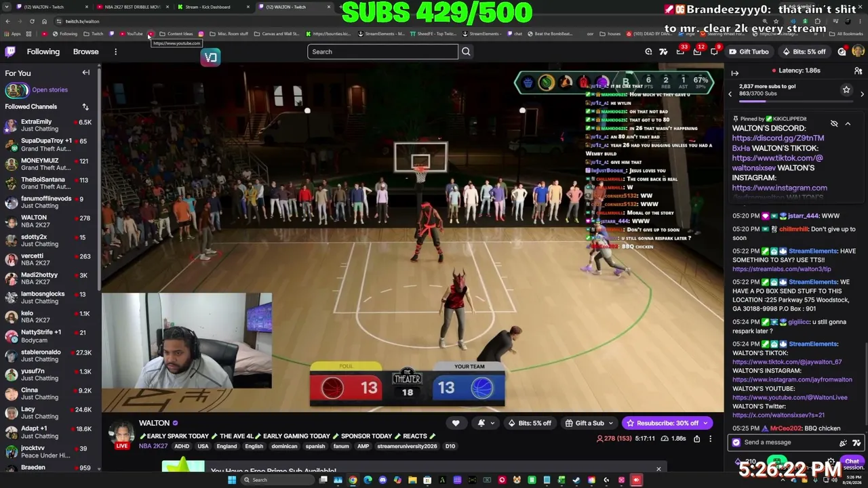
Task: Go to previous goal in chat header
Action: pyautogui.click(x=730, y=94)
